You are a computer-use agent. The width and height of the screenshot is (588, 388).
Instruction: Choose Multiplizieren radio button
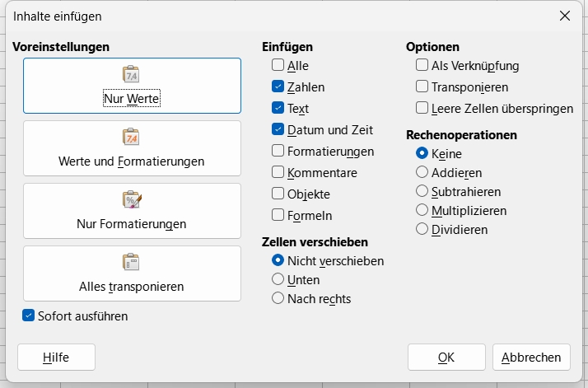[422, 210]
